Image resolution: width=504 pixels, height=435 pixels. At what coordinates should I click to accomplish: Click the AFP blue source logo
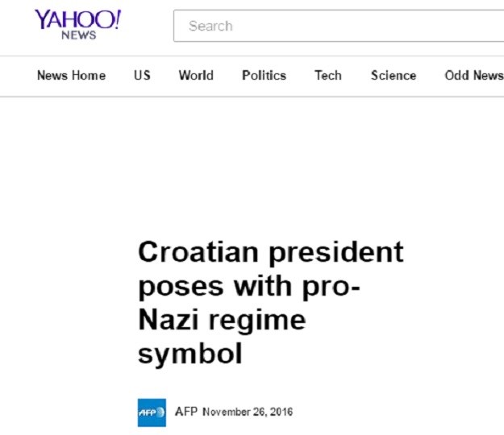pyautogui.click(x=152, y=412)
